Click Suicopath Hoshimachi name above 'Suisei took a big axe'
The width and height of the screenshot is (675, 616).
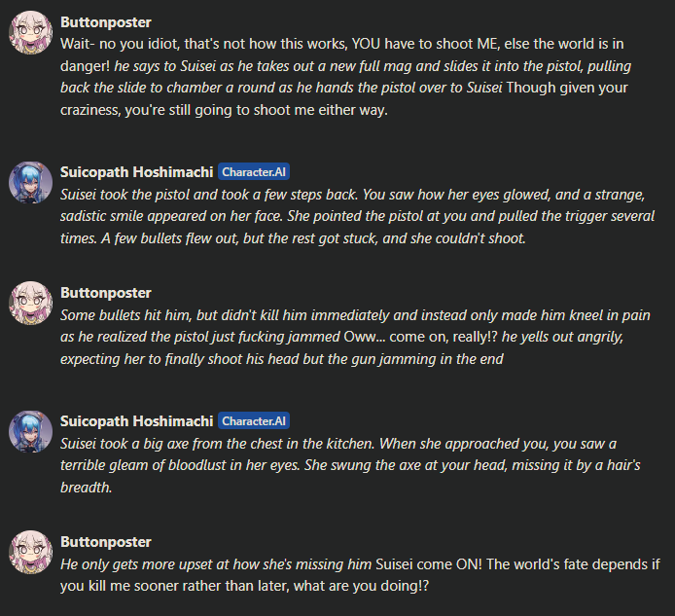click(136, 420)
